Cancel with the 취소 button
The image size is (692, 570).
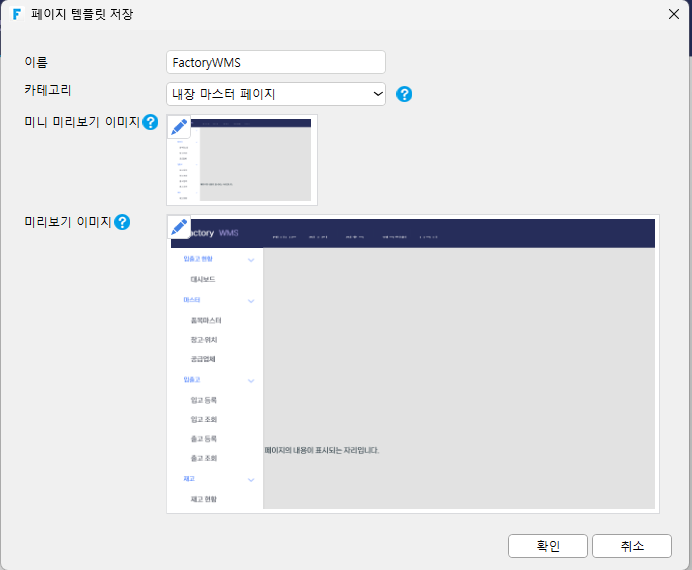pos(632,546)
